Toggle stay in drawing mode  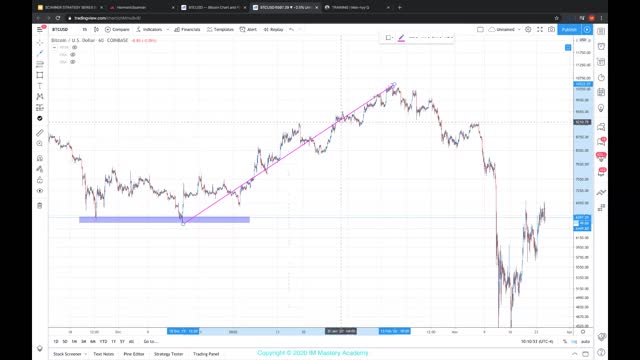(40, 169)
